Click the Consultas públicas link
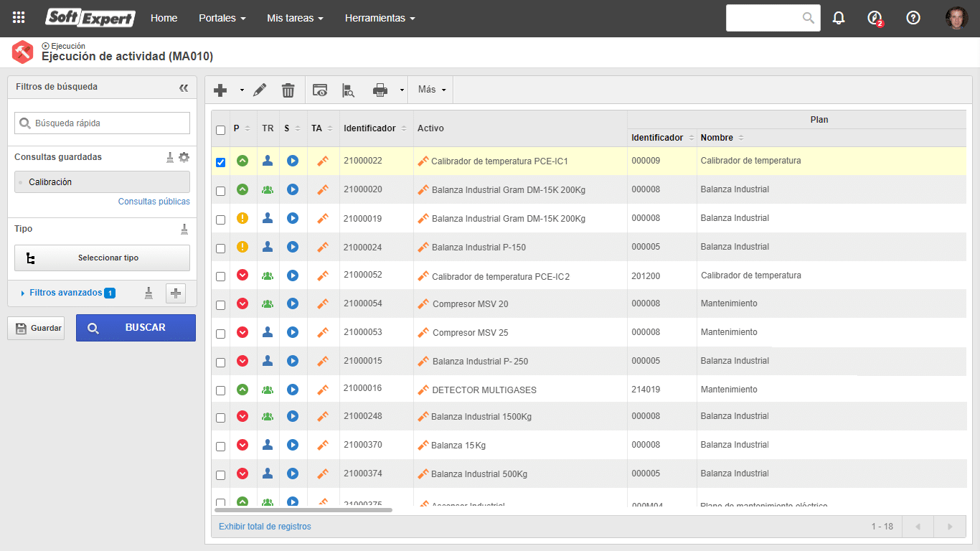The width and height of the screenshot is (980, 551). (154, 202)
